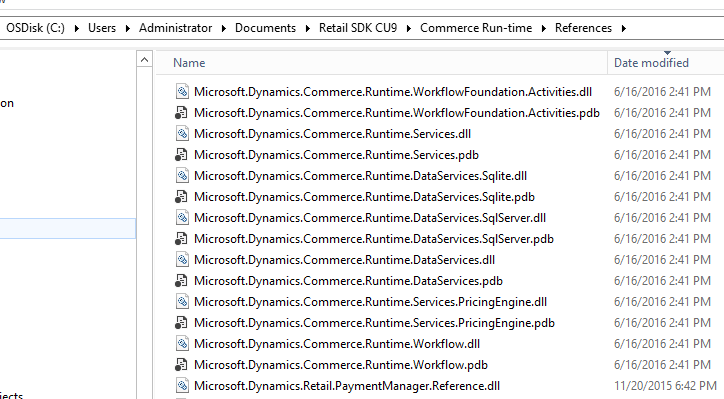Select Microsoft.Dynamics.Commerce.Runtime.Services.pdb file name
This screenshot has width=724, height=399.
click(x=336, y=155)
